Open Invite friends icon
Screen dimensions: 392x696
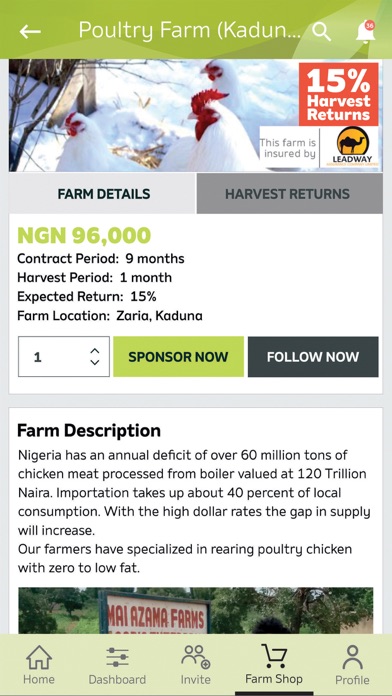tap(195, 657)
